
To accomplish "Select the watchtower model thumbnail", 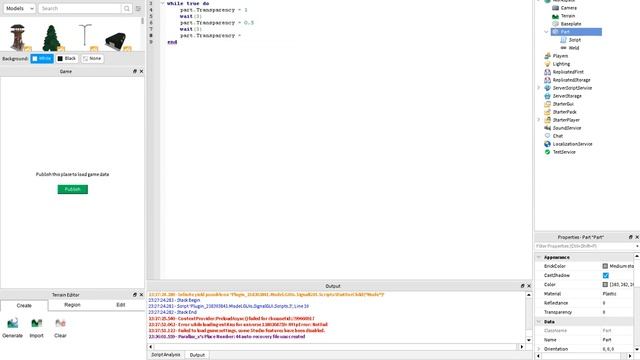I will pos(18,37).
